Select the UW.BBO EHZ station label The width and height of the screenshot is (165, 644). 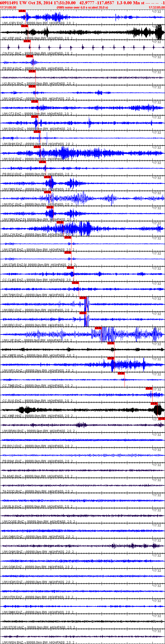(x=12, y=310)
